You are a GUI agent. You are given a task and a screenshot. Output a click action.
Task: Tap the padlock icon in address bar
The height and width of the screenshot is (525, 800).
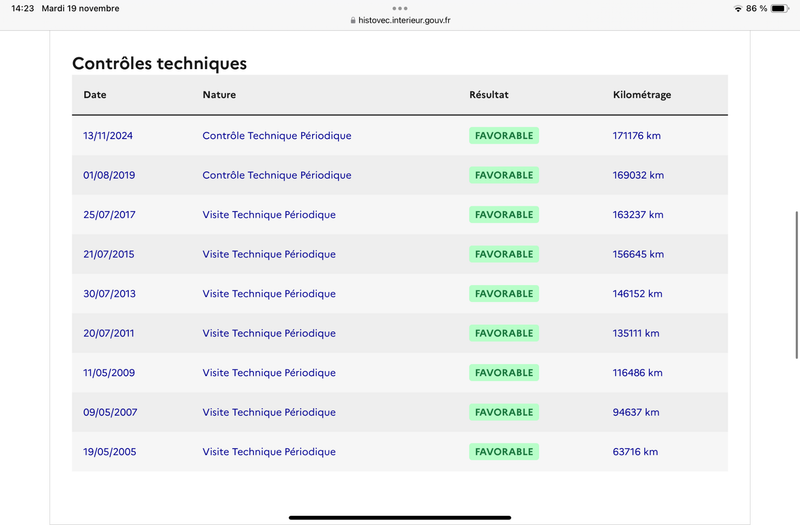353,20
